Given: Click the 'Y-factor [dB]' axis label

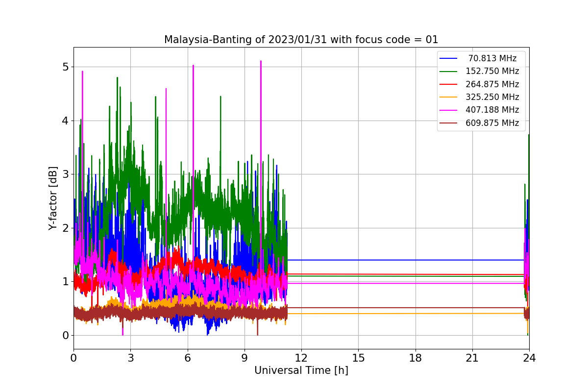Looking at the screenshot, I should pyautogui.click(x=53, y=198).
